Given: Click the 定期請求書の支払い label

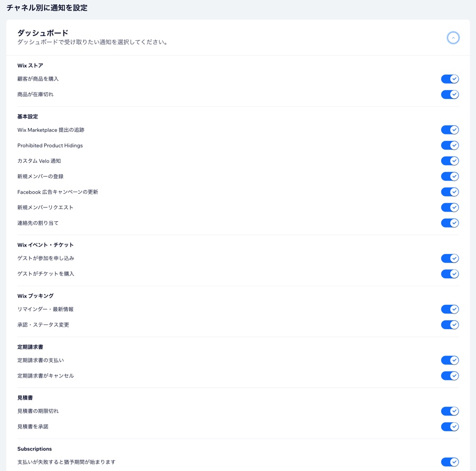Looking at the screenshot, I should pyautogui.click(x=41, y=360).
